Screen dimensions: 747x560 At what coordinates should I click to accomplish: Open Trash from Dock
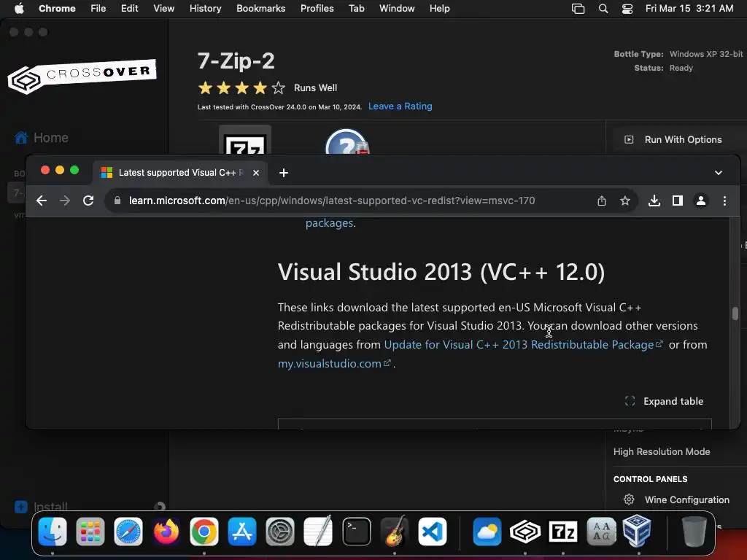point(694,532)
